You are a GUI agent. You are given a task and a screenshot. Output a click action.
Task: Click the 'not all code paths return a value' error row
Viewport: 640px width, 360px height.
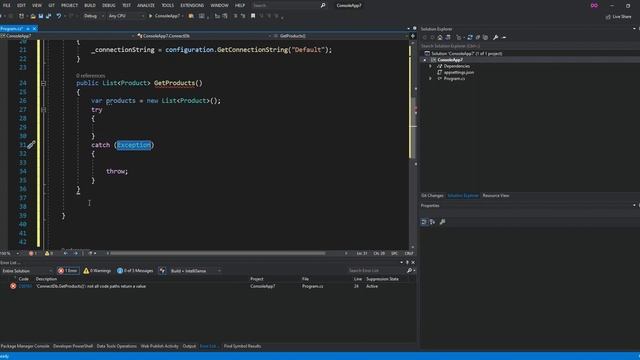click(x=208, y=286)
